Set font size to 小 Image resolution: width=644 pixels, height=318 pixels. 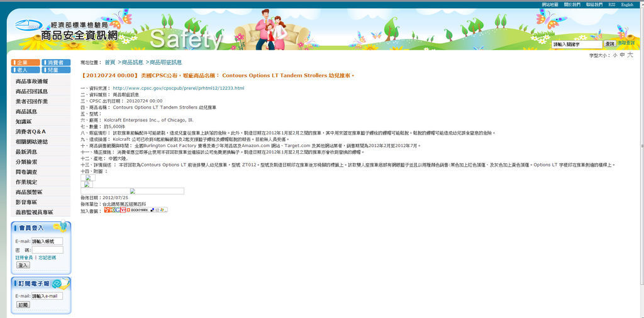615,55
